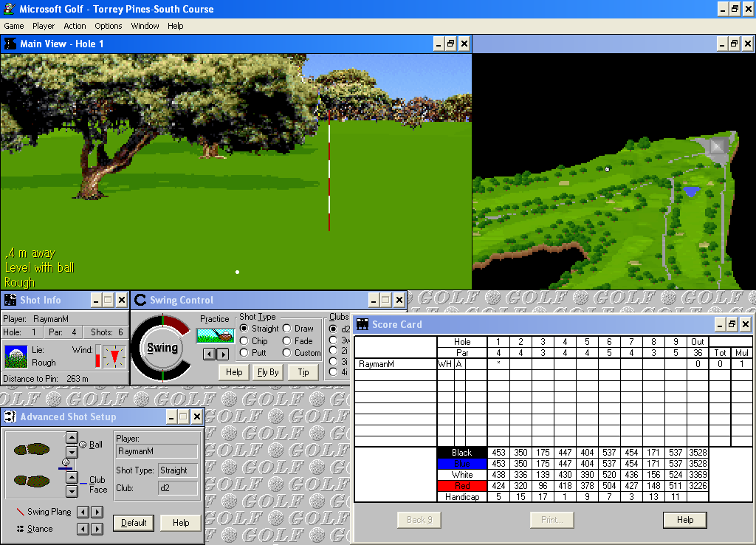The image size is (756, 545).
Task: Click Swing Plane left arrow
Action: 83,513
